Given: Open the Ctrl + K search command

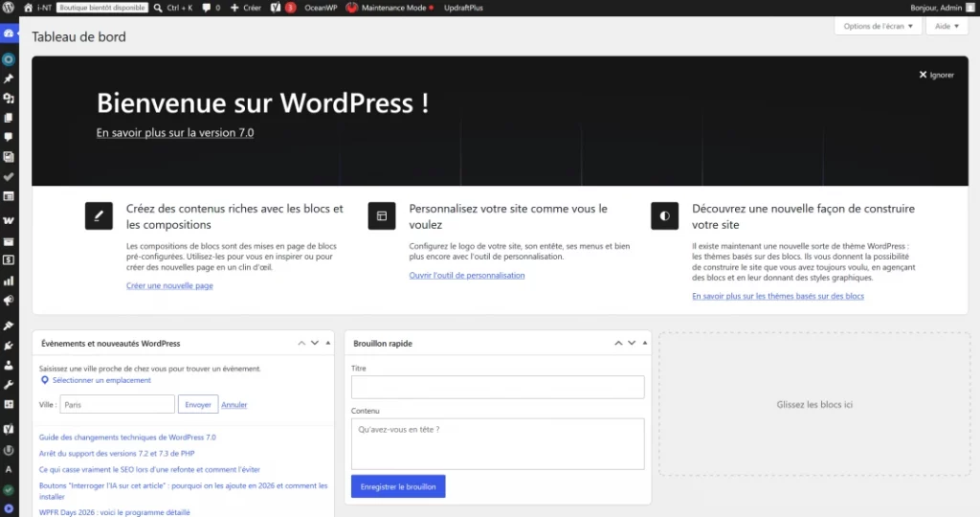Looking at the screenshot, I should point(173,8).
